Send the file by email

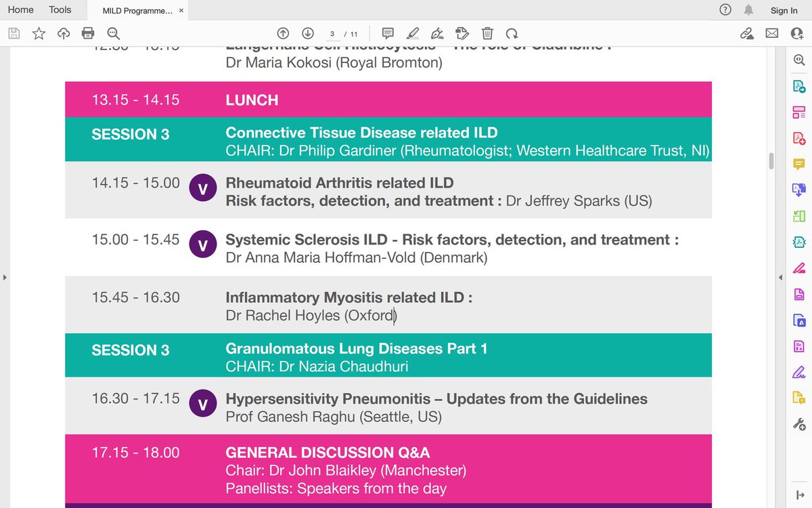pyautogui.click(x=772, y=33)
